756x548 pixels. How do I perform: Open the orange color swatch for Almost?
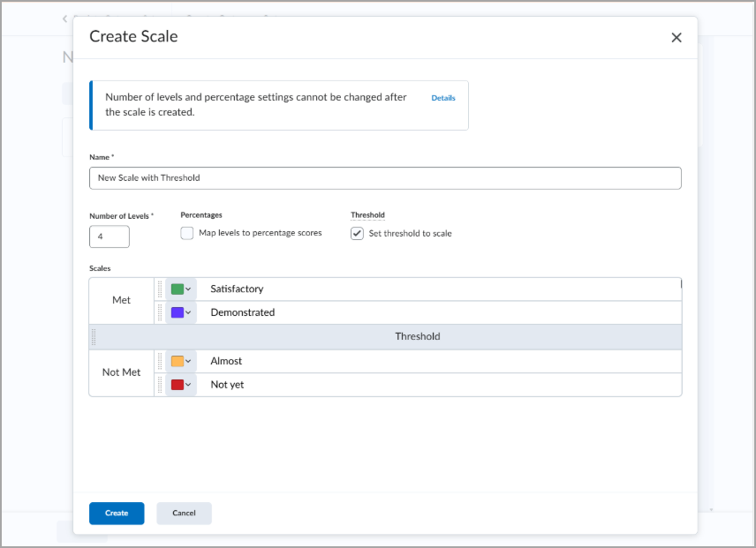178,361
